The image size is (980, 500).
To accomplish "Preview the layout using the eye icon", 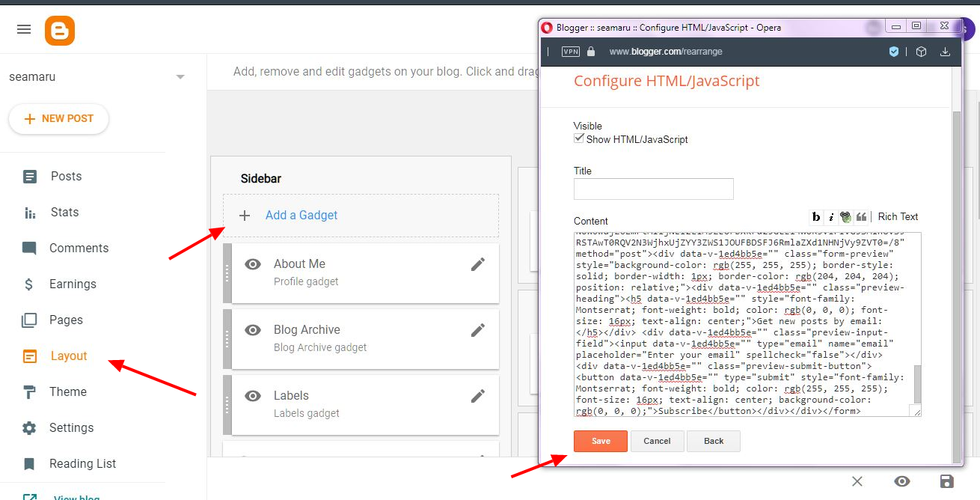I will tap(902, 481).
